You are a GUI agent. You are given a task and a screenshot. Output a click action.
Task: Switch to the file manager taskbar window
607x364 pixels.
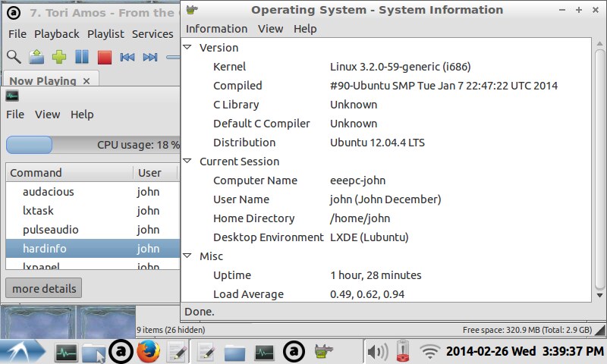point(234,353)
